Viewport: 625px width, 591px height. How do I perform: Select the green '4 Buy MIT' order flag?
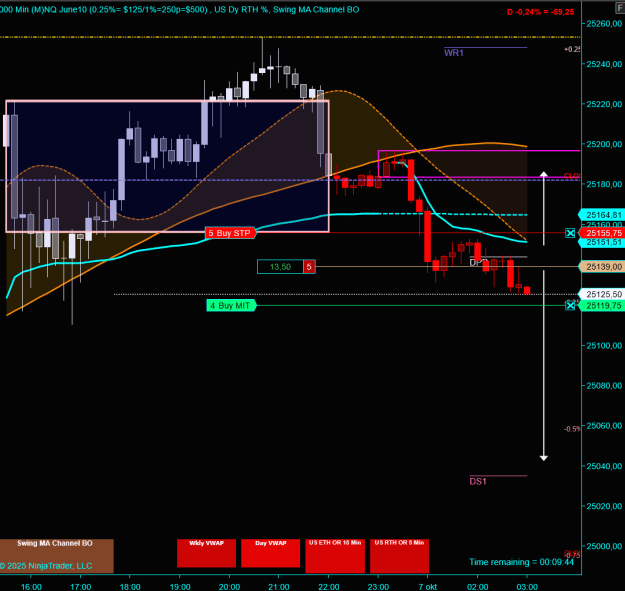point(231,306)
